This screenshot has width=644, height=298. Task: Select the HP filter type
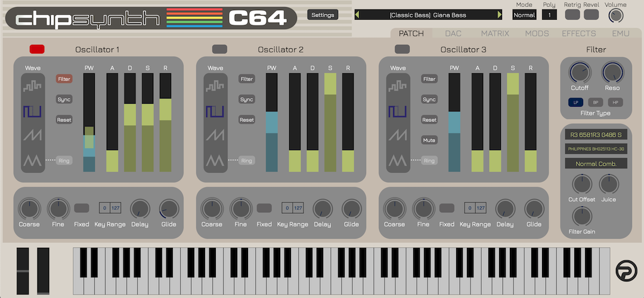coord(615,103)
